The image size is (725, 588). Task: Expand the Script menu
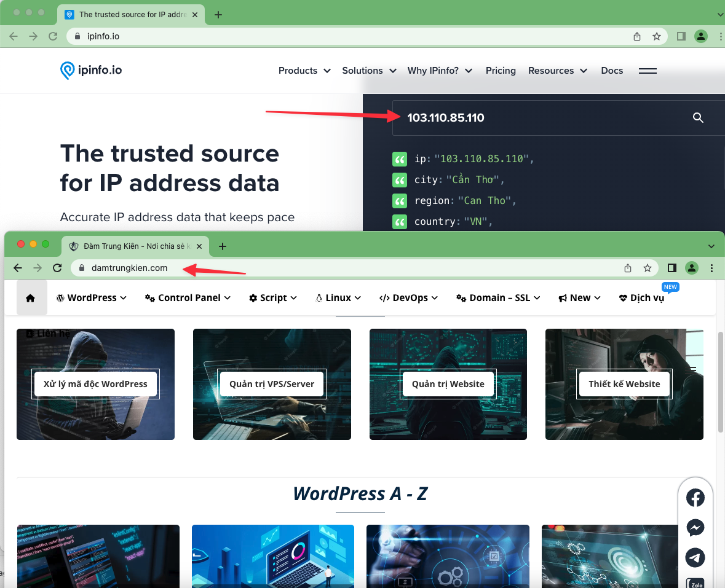pyautogui.click(x=273, y=298)
